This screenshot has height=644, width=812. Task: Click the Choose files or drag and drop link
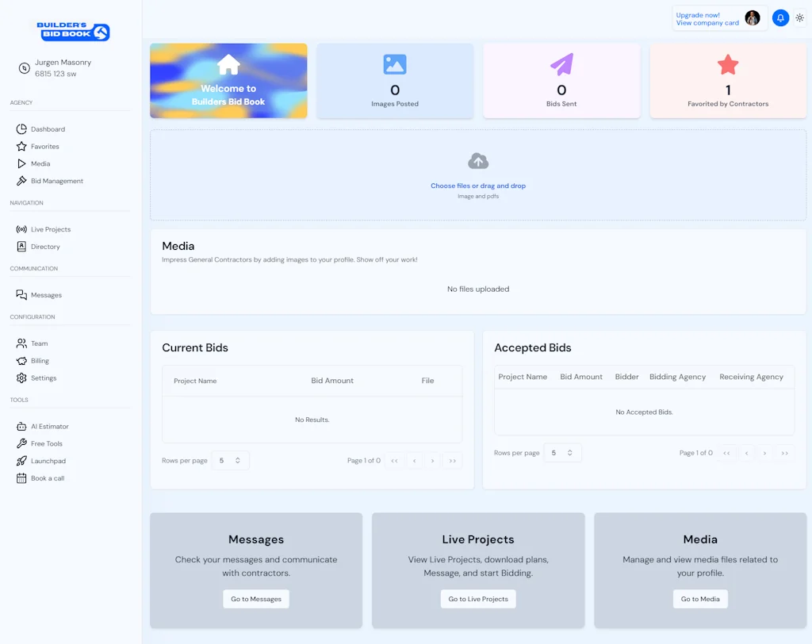tap(478, 186)
